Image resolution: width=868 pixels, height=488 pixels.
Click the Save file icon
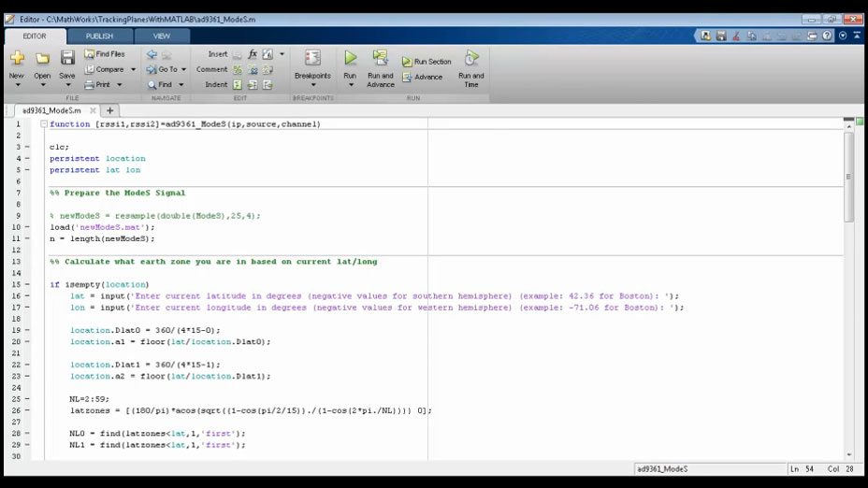coord(67,58)
